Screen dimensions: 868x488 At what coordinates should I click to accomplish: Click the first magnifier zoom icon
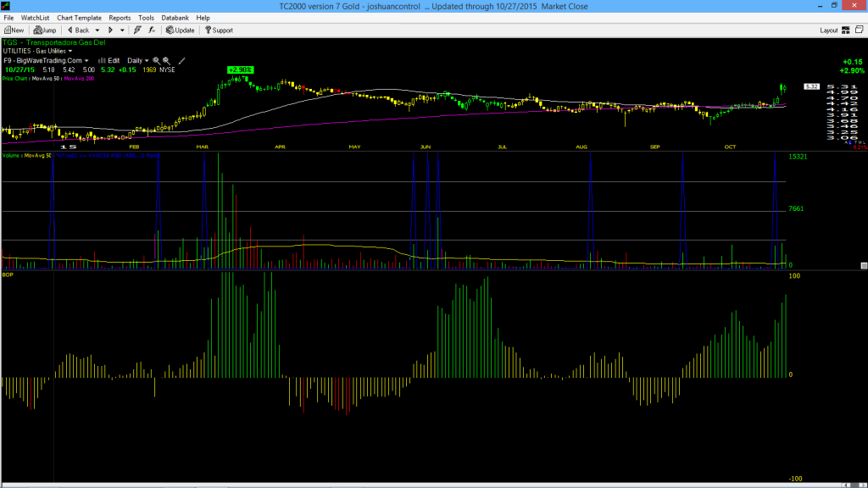click(156, 61)
